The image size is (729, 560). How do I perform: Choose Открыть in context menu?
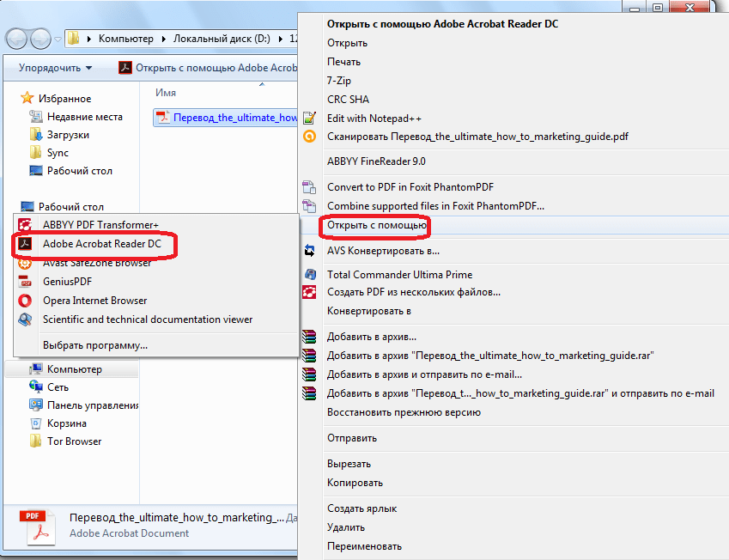click(x=347, y=43)
